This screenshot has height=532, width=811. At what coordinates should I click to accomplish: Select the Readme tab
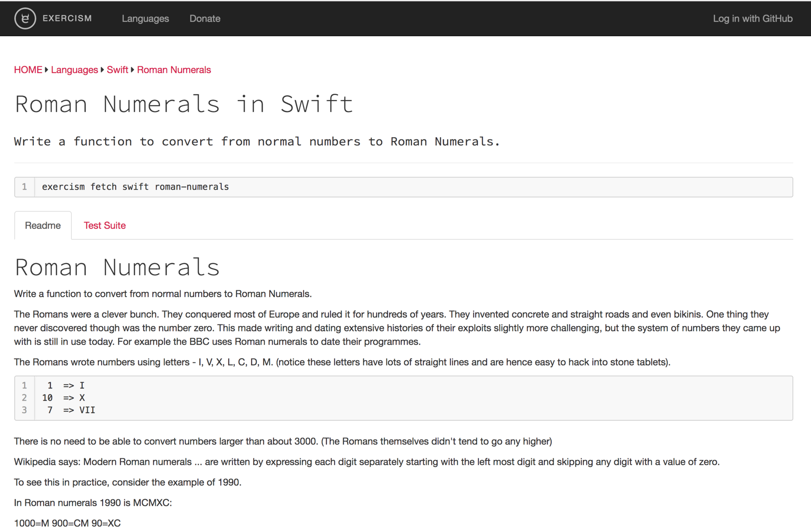[x=43, y=225]
